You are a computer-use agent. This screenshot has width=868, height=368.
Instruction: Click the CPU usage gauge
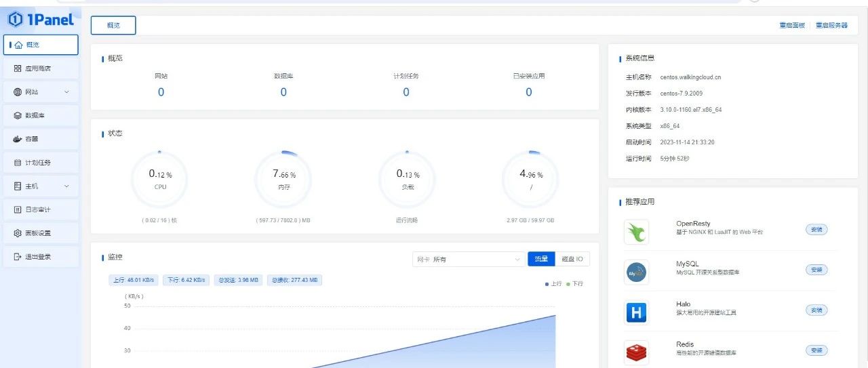160,179
